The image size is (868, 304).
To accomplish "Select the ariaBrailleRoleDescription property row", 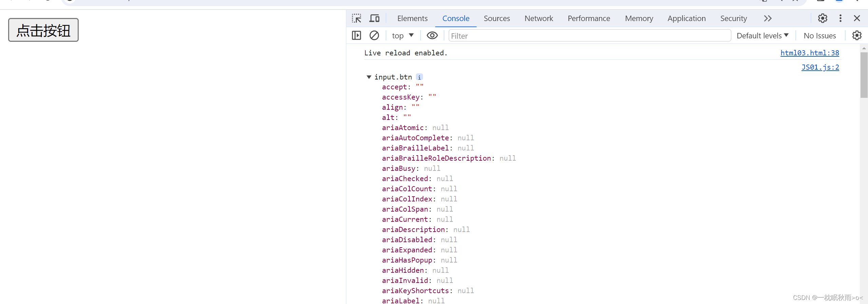I will coord(449,158).
